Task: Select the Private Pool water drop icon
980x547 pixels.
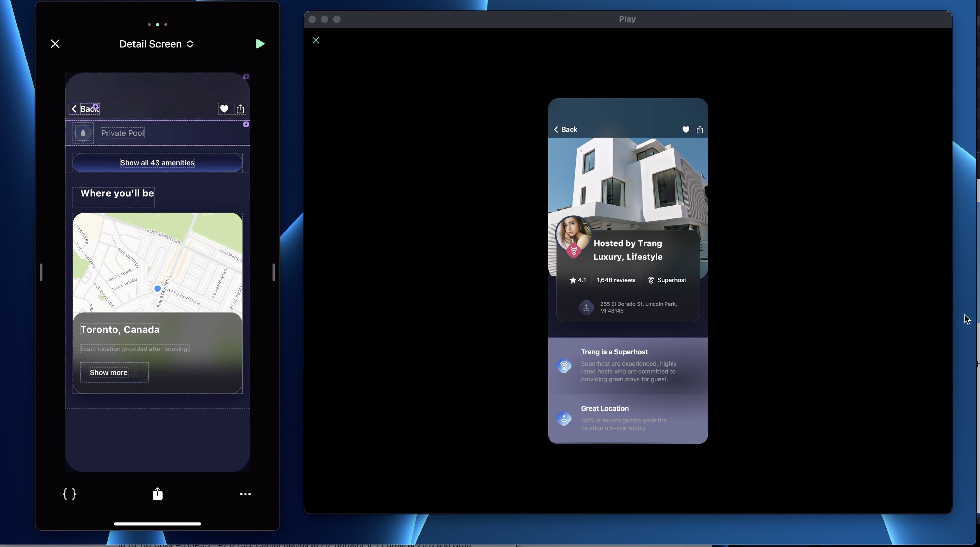Action: click(83, 133)
